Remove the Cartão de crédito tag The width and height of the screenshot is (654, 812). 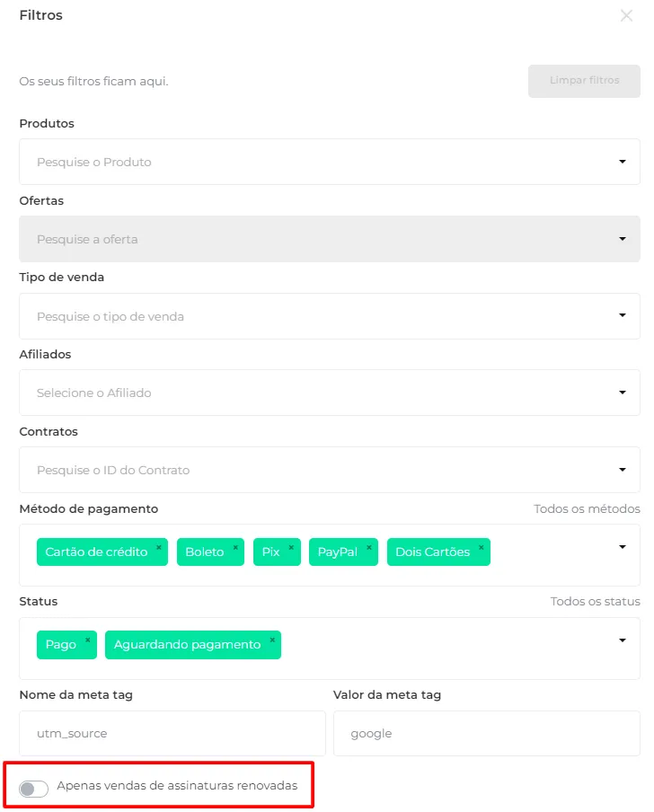coord(159,547)
